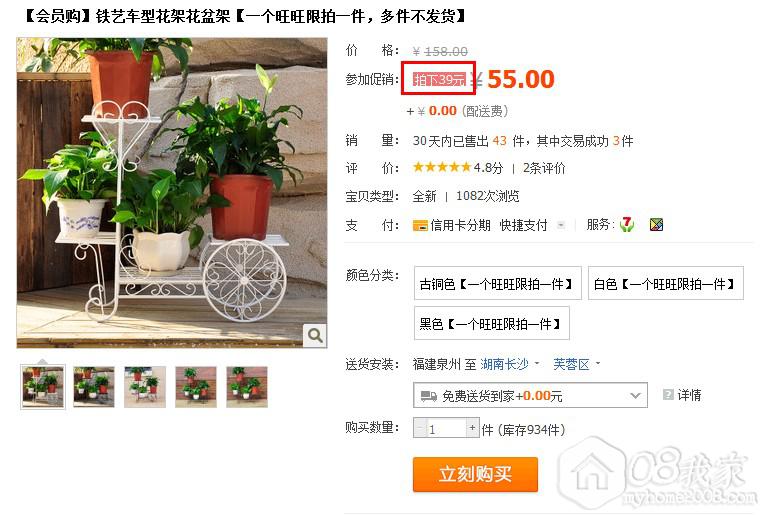
Task: Open the 免费送货到家 shipping method dropdown
Action: click(x=530, y=395)
